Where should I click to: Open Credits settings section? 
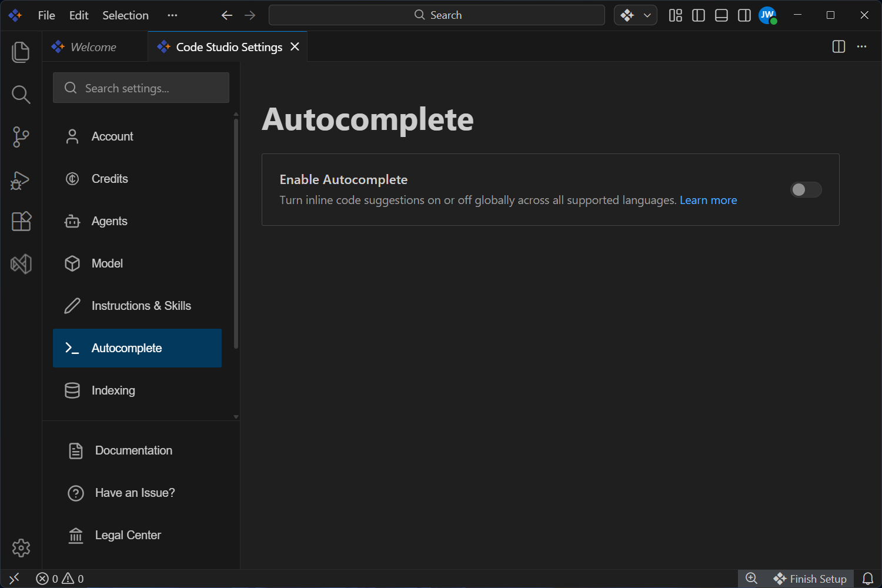point(137,179)
